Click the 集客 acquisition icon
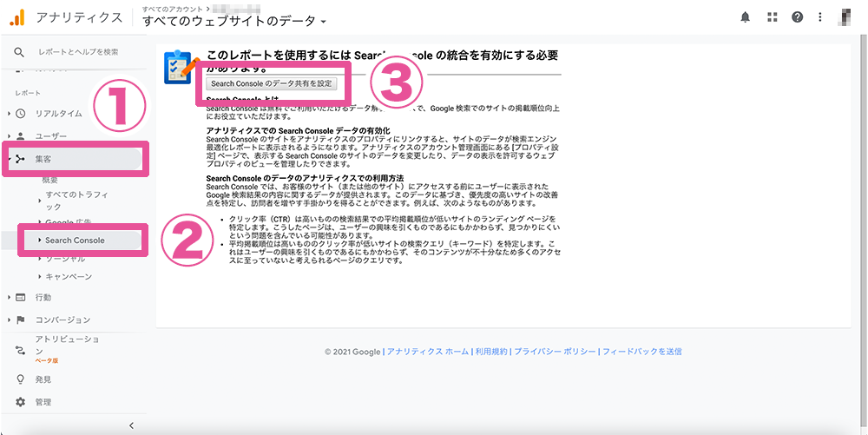This screenshot has height=435, width=868. [21, 159]
